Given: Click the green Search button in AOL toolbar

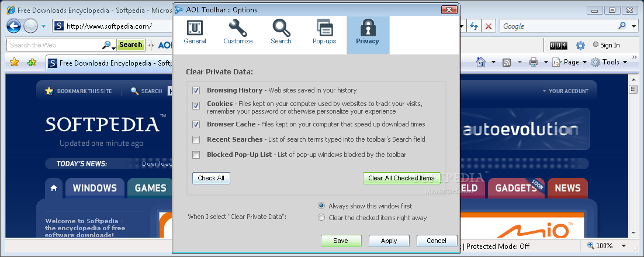Looking at the screenshot, I should click(130, 45).
